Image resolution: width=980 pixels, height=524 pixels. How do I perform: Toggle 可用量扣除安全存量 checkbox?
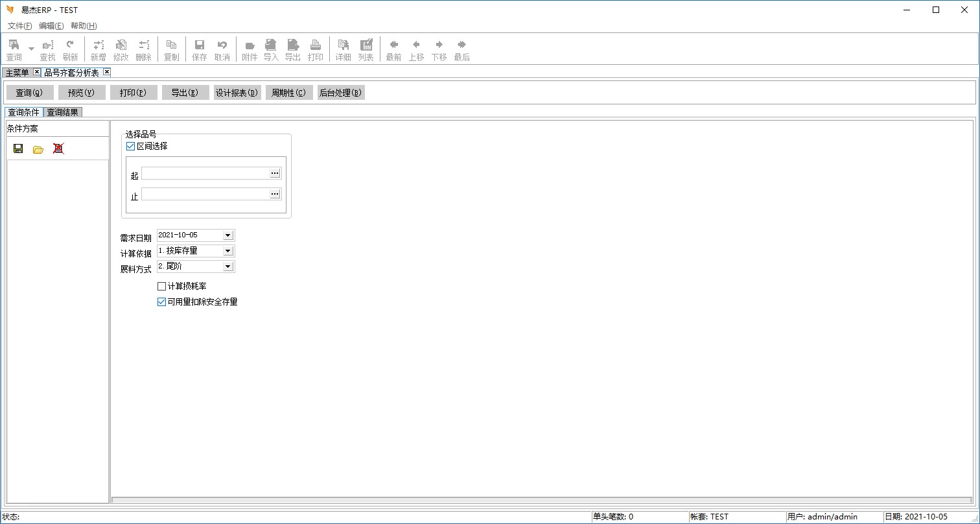point(162,302)
